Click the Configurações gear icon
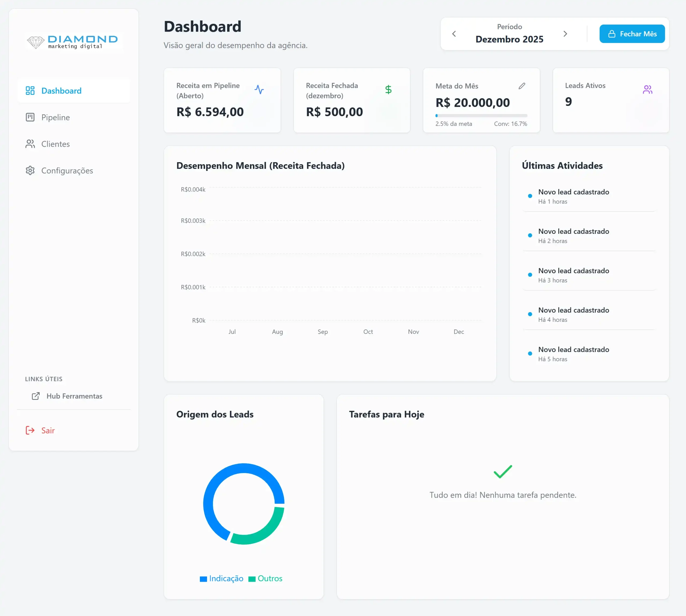The width and height of the screenshot is (686, 616). [30, 171]
